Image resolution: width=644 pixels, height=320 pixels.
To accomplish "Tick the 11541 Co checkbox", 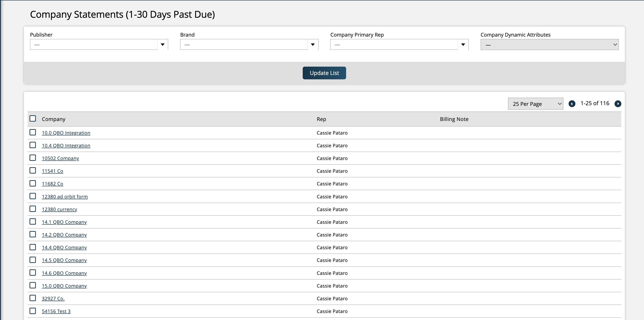I will [x=33, y=171].
